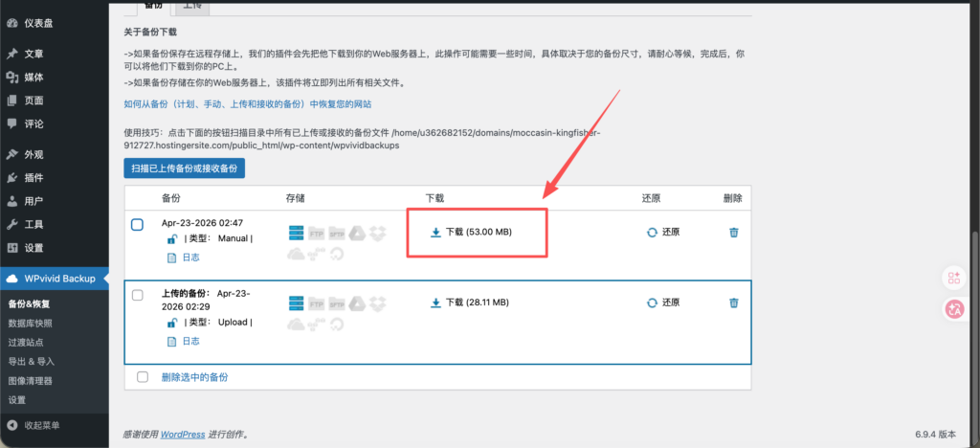Viewport: 980px width, 448px height.
Task: Click local server storage icon in Upload row
Action: (x=297, y=304)
